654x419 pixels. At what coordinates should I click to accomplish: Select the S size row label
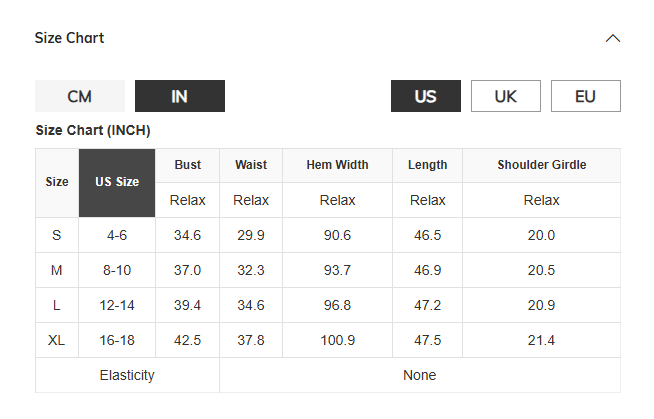(57, 235)
